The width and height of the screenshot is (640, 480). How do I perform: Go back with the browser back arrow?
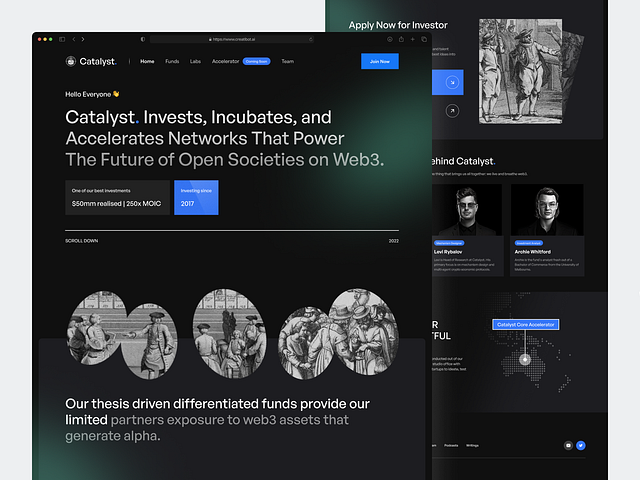coord(74,39)
